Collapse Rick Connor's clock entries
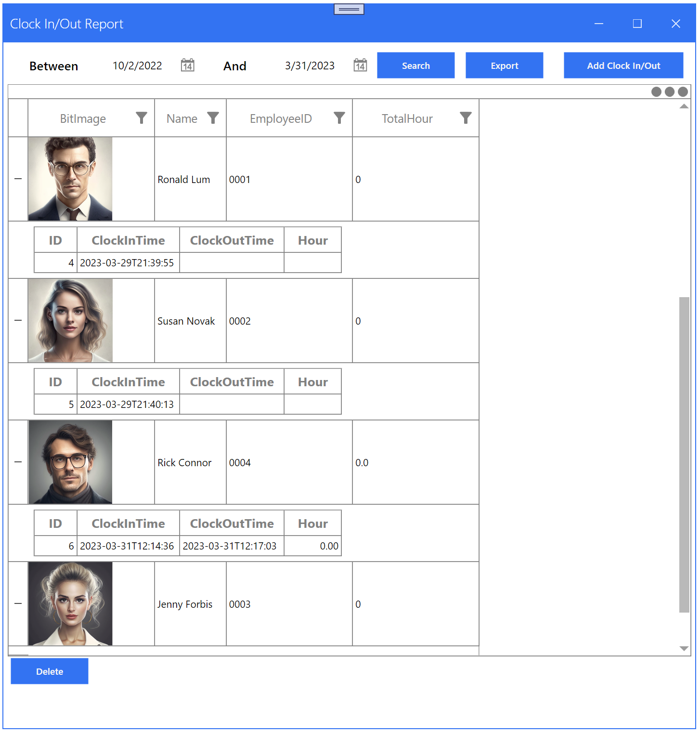 tap(18, 462)
